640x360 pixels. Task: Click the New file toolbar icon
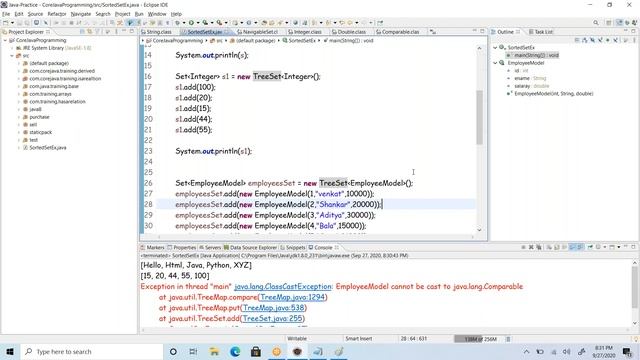[x=6, y=23]
